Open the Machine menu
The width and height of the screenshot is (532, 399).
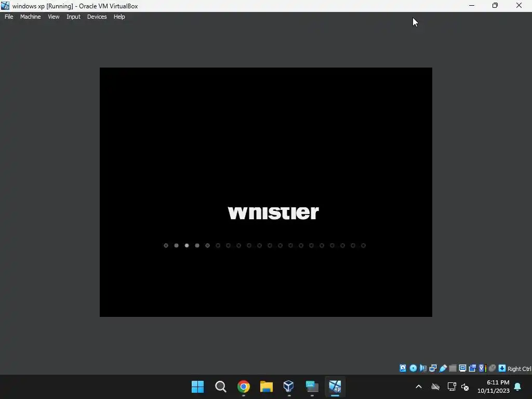(30, 17)
